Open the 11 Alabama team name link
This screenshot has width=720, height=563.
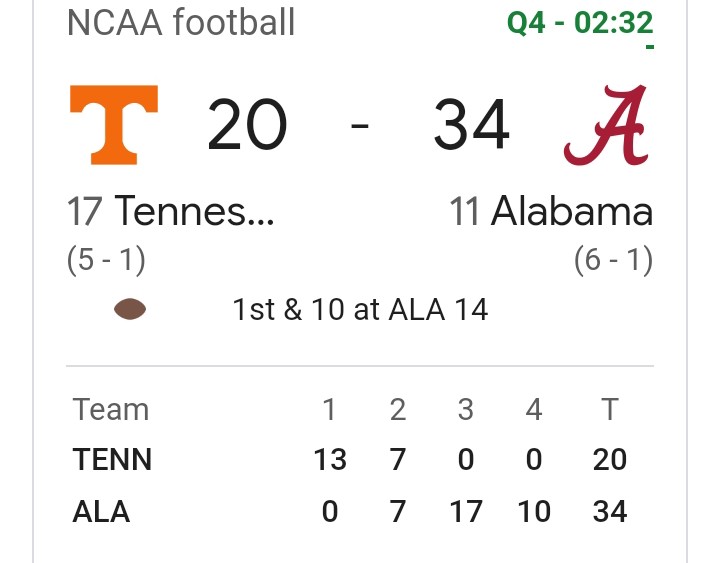(x=551, y=211)
